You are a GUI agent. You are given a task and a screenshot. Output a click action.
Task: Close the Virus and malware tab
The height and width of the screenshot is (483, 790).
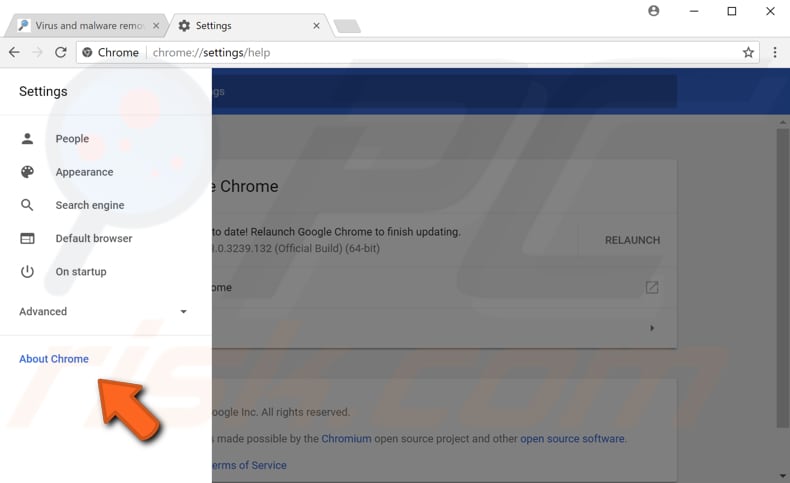(x=156, y=26)
